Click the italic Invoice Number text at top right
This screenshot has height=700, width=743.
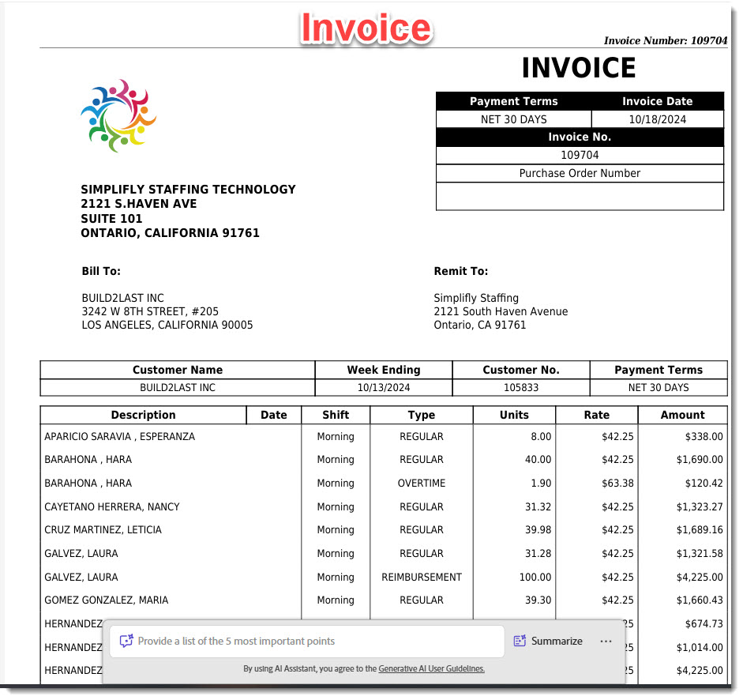click(665, 40)
